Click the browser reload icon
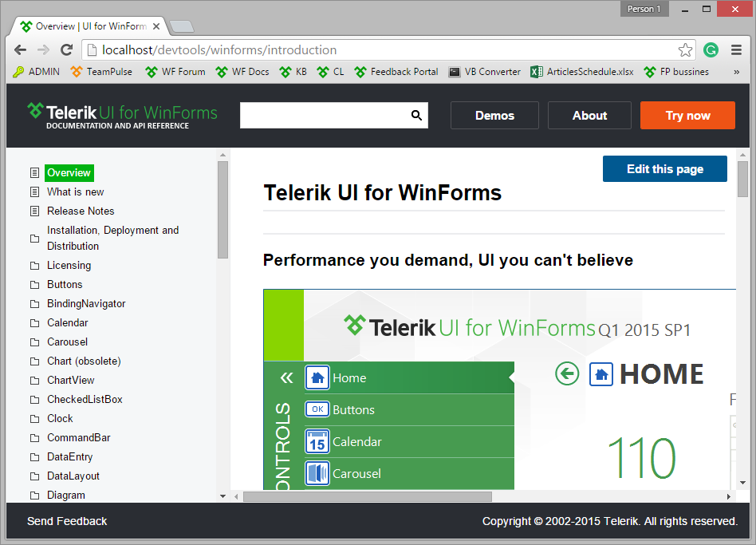The width and height of the screenshot is (756, 545). [x=67, y=50]
